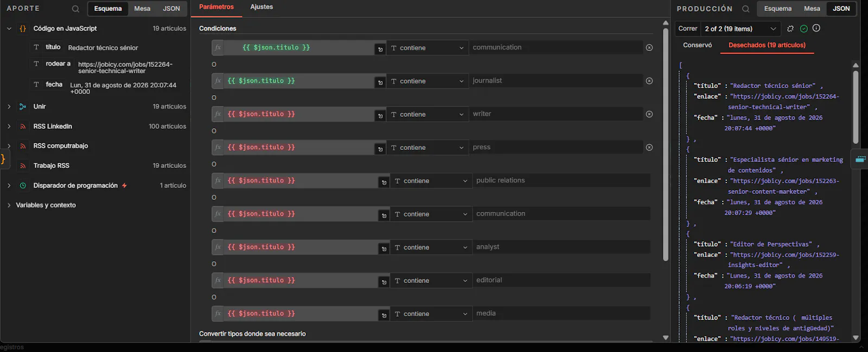
Task: Click the JSON output vertical scrollbar
Action: [x=856, y=107]
